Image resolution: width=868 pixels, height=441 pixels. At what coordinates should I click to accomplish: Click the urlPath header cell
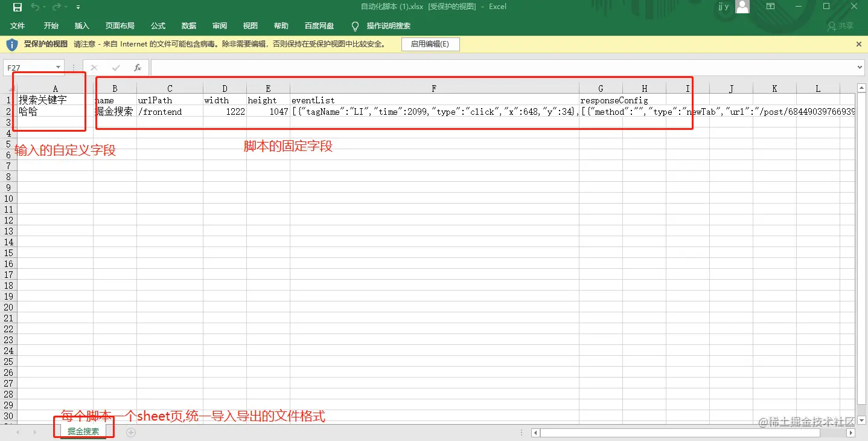170,100
